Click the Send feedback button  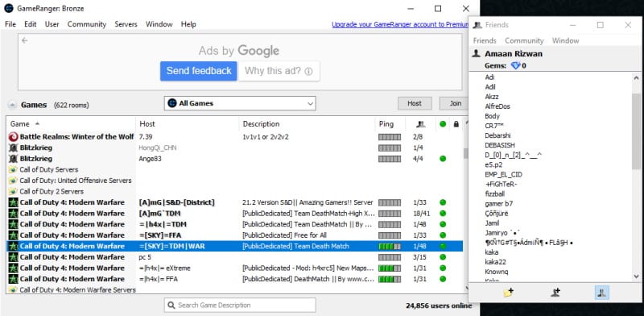(x=199, y=71)
